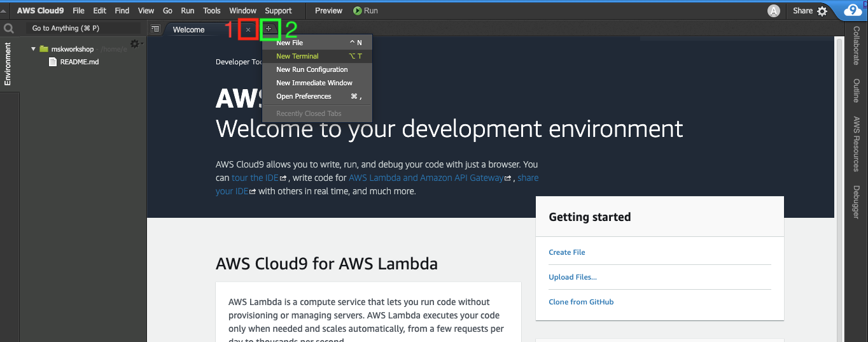The height and width of the screenshot is (342, 868).
Task: Click the Getting started heading
Action: point(590,217)
